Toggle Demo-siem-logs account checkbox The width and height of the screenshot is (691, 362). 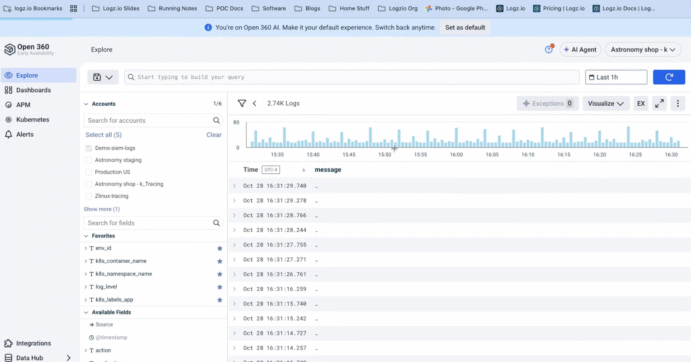tap(89, 148)
